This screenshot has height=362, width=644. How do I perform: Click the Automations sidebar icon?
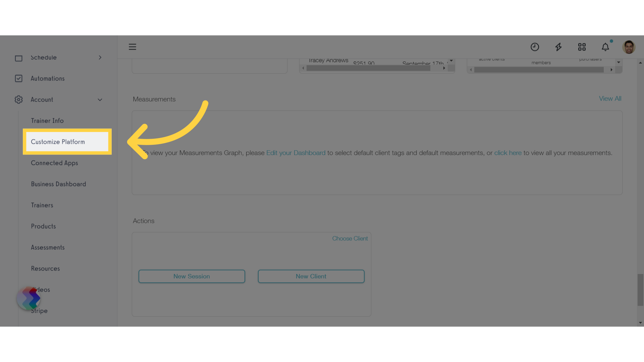click(18, 78)
